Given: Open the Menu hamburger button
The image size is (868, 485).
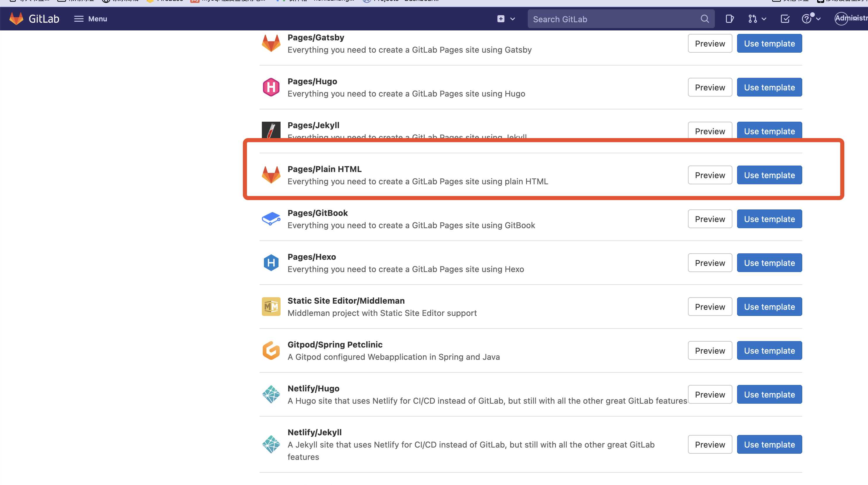Looking at the screenshot, I should [x=90, y=19].
